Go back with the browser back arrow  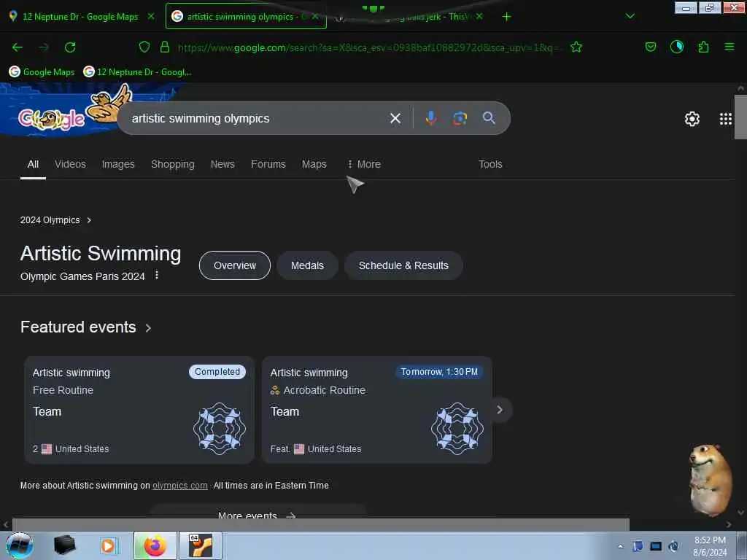coord(18,47)
